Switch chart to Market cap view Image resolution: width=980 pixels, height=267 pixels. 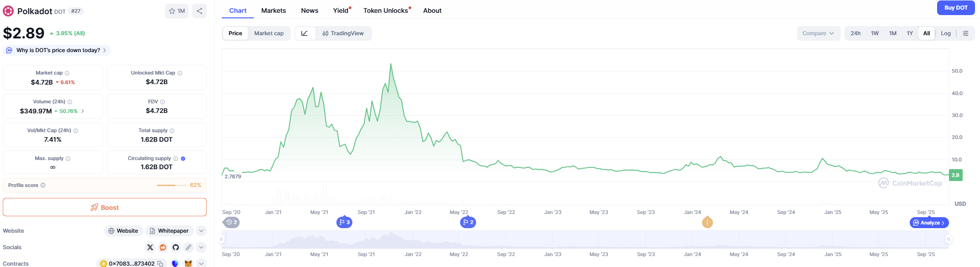269,33
